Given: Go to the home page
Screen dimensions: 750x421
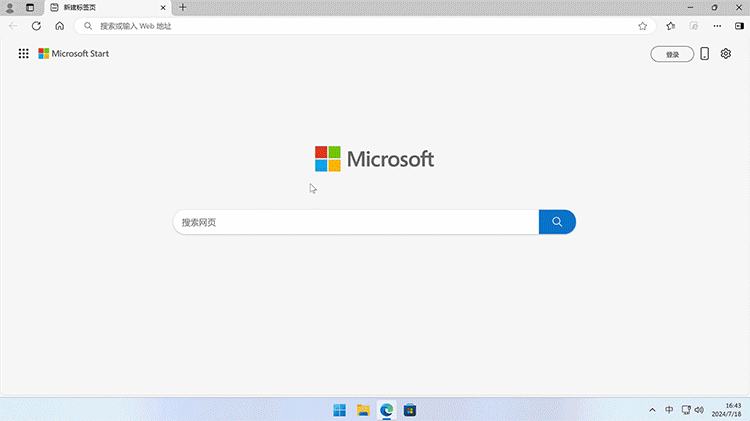Looking at the screenshot, I should click(x=60, y=26).
